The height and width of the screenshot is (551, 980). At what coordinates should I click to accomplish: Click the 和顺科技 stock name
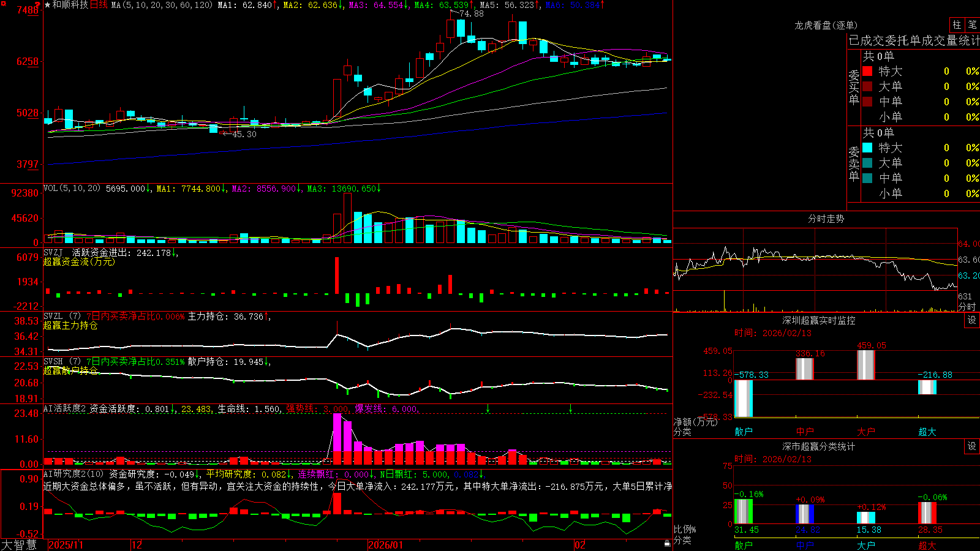(70, 5)
